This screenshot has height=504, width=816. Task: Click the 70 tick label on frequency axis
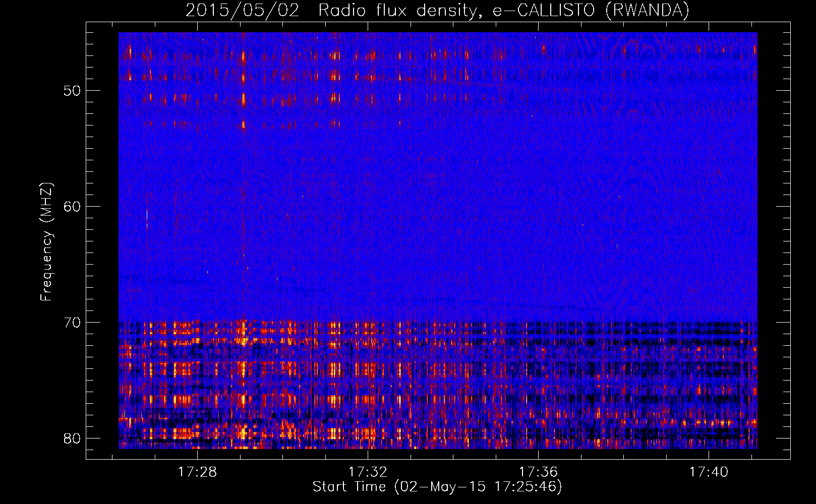72,323
